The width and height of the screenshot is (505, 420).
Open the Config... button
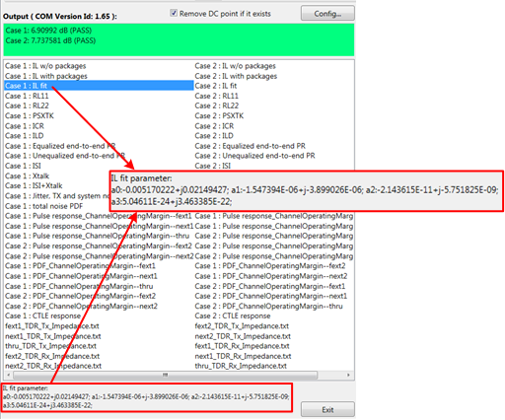pos(327,14)
